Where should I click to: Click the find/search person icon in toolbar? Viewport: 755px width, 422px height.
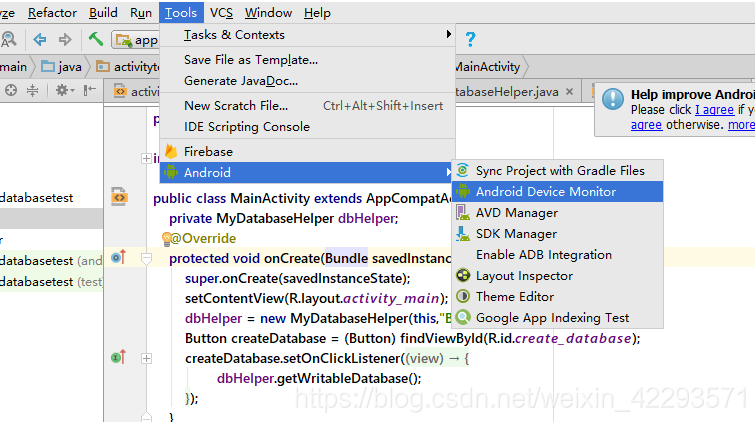(x=8, y=39)
